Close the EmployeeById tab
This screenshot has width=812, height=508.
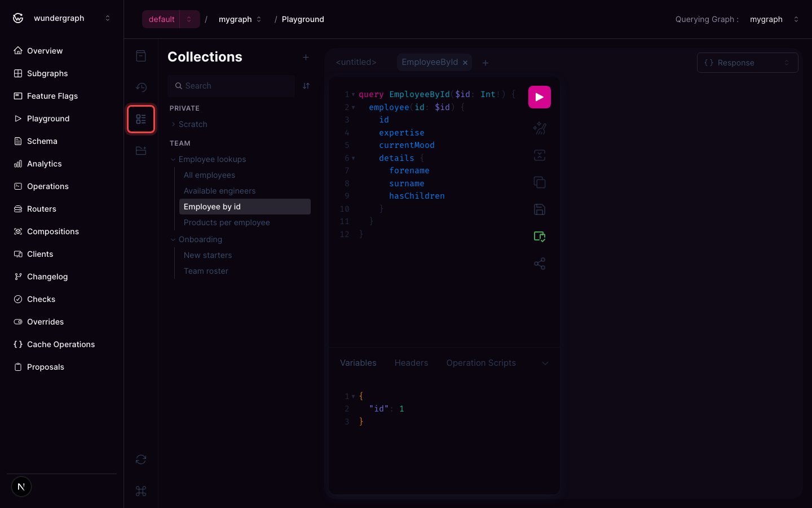(x=465, y=63)
